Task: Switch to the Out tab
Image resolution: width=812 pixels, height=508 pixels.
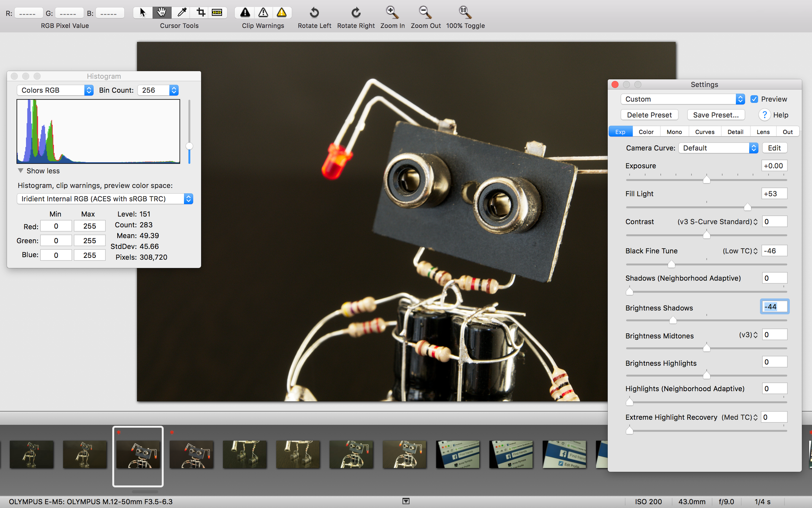Action: (x=788, y=132)
